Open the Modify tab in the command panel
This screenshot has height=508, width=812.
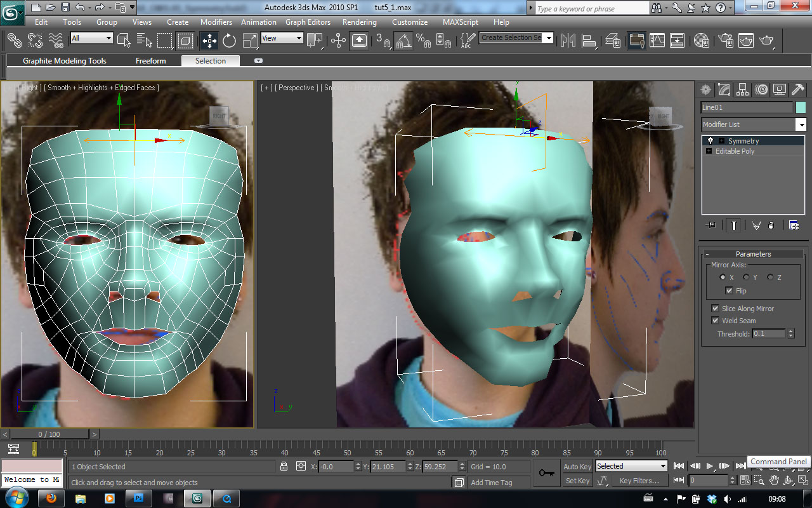(x=724, y=89)
